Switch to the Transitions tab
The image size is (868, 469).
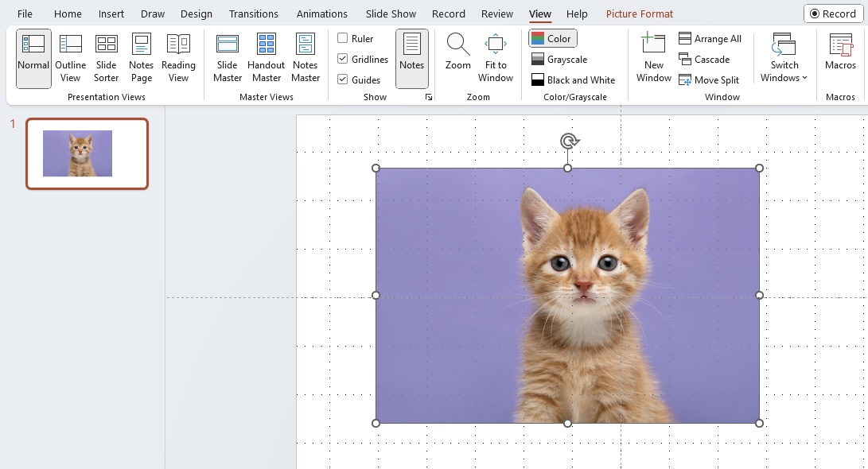(x=254, y=14)
